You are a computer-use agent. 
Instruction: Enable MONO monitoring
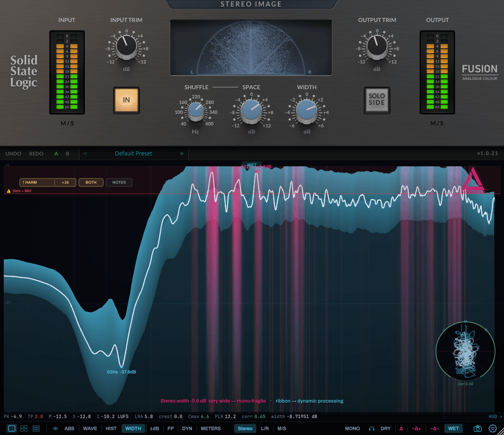point(352,428)
